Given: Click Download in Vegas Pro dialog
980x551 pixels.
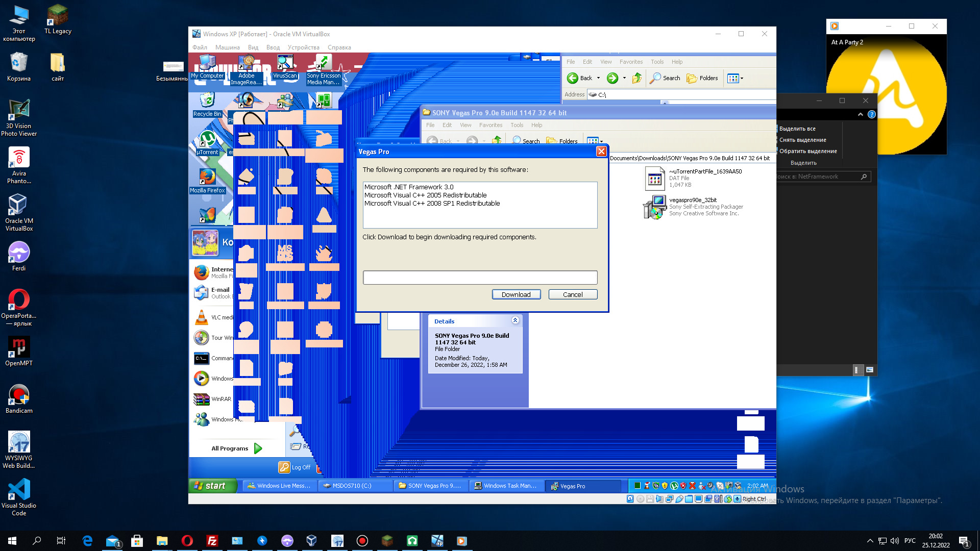Looking at the screenshot, I should (516, 294).
